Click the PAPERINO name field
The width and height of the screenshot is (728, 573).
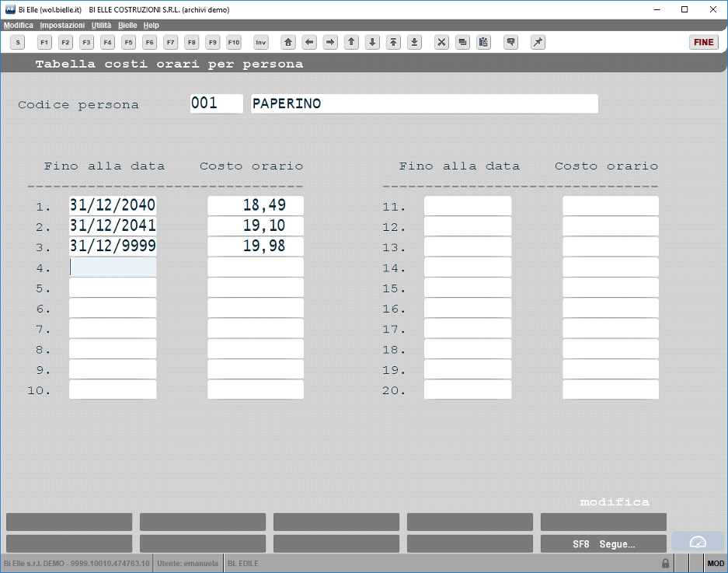coord(424,103)
